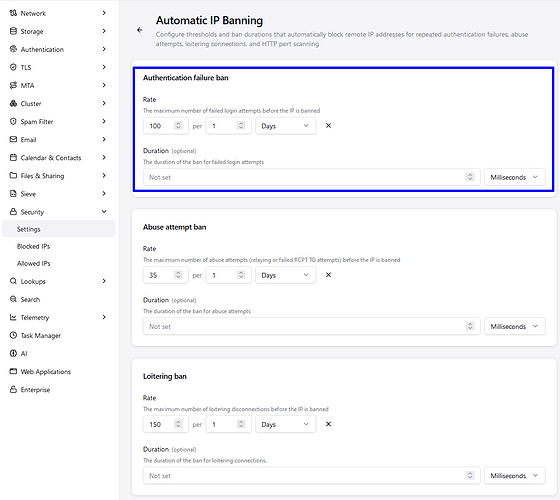
Task: Open Days unit dropdown for authentication failure rate
Action: pos(285,126)
